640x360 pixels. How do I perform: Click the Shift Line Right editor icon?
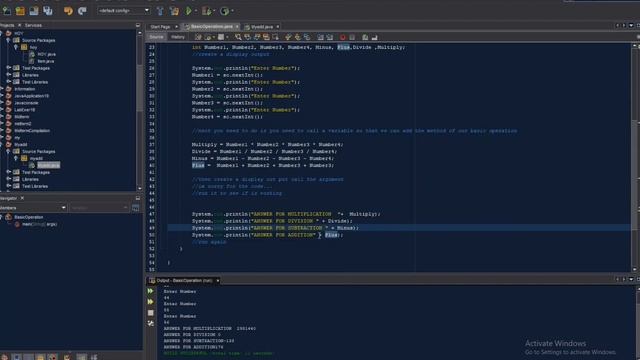tap(330, 37)
